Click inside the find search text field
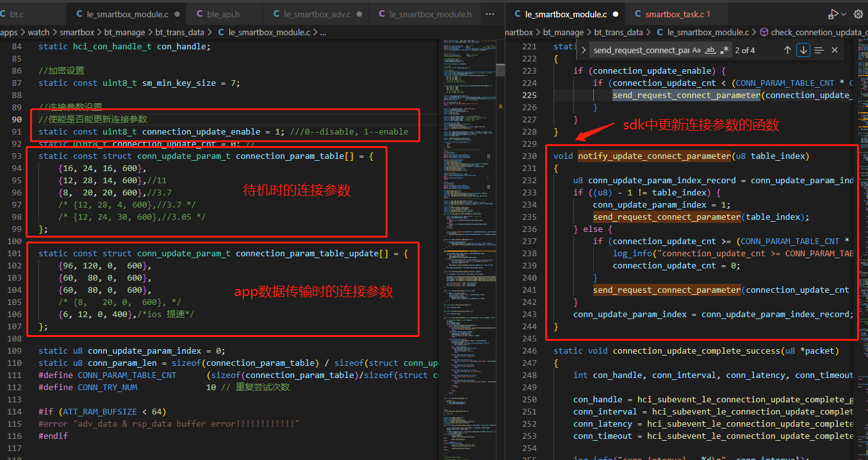The image size is (868, 460). (x=641, y=50)
